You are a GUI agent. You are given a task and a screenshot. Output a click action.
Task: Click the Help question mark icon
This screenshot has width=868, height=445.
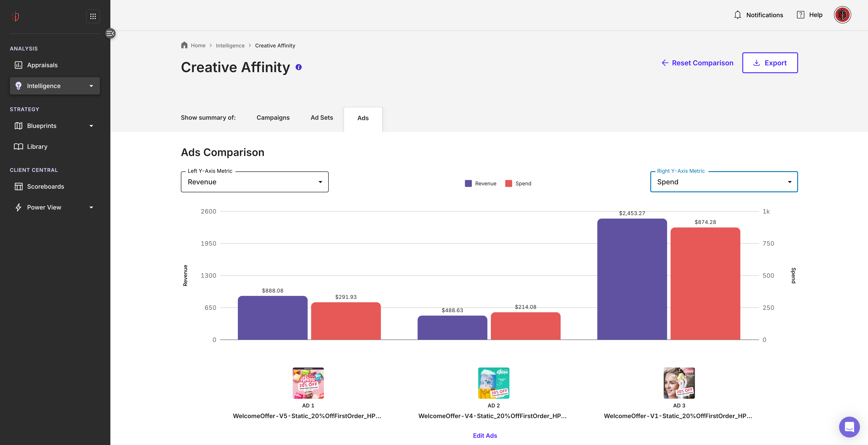801,15
